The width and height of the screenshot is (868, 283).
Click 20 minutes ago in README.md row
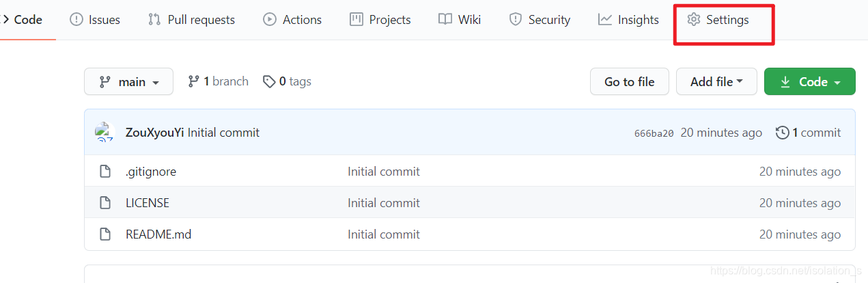[x=800, y=234]
